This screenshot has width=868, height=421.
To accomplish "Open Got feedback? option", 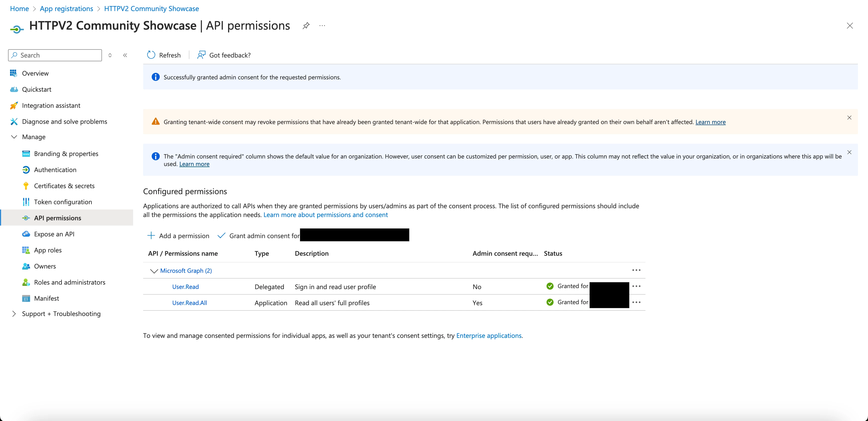I will 224,55.
